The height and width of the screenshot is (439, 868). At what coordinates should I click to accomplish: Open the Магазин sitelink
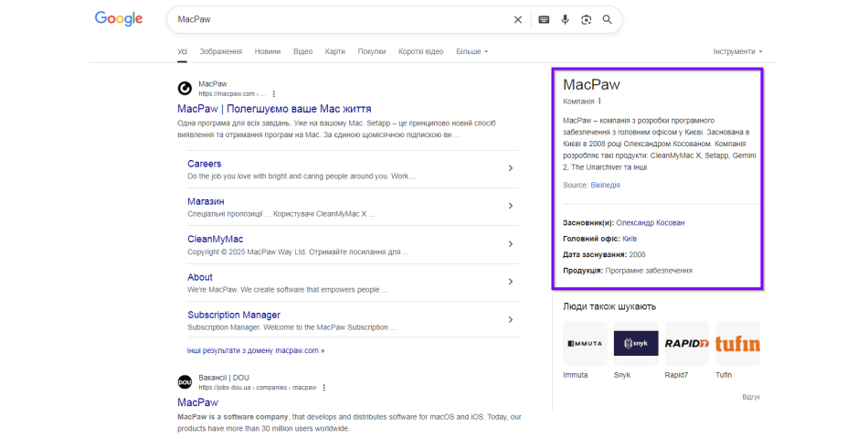pyautogui.click(x=206, y=201)
